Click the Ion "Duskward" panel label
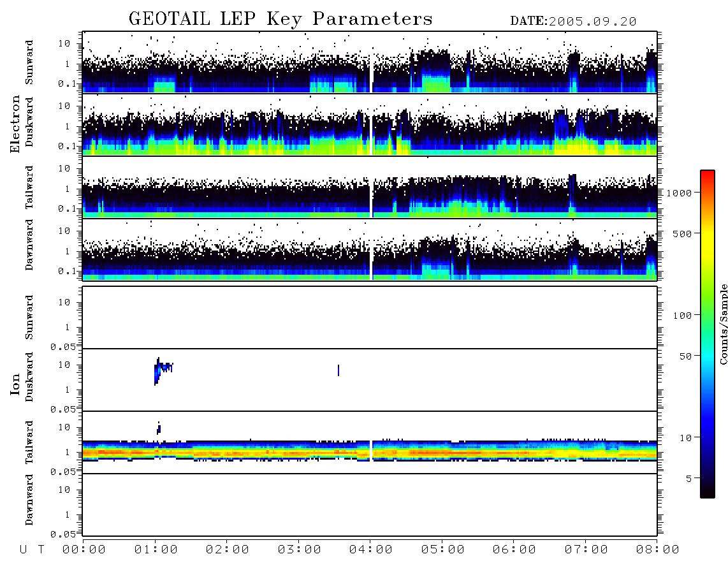 pos(29,377)
